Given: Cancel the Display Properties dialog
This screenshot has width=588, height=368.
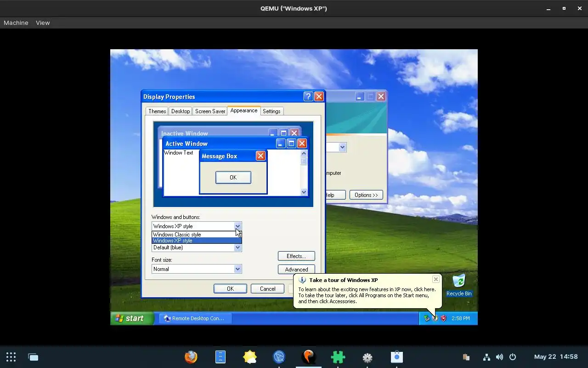Looking at the screenshot, I should [x=267, y=289].
